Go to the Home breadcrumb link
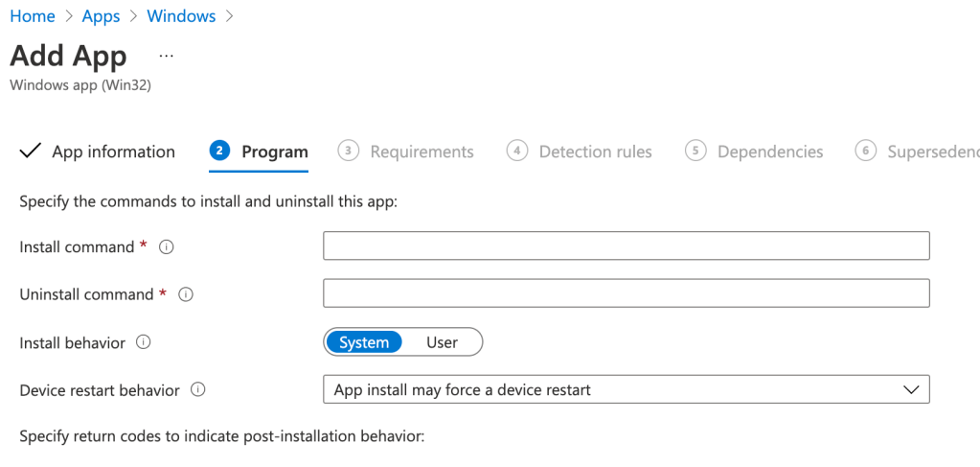The height and width of the screenshot is (467, 980). (x=33, y=16)
